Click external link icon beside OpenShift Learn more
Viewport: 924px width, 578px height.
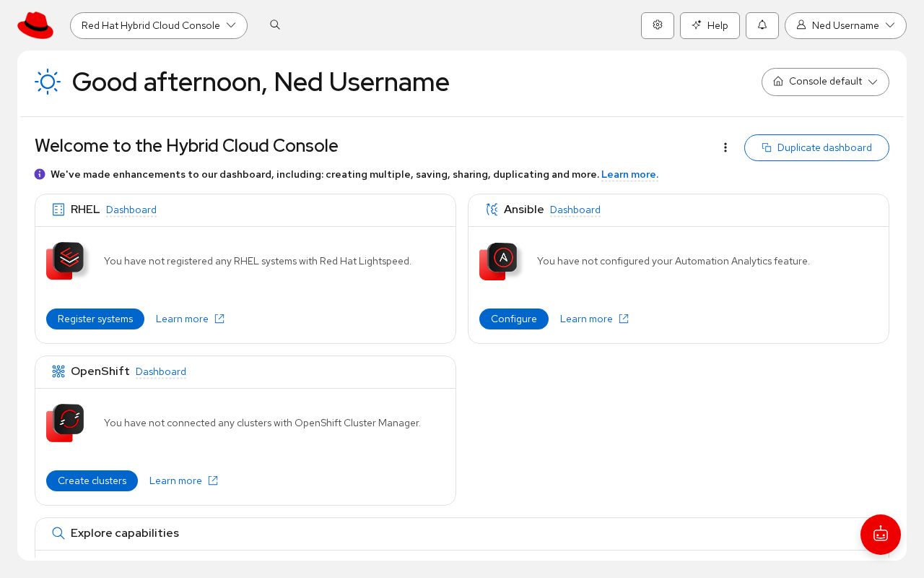tap(213, 480)
